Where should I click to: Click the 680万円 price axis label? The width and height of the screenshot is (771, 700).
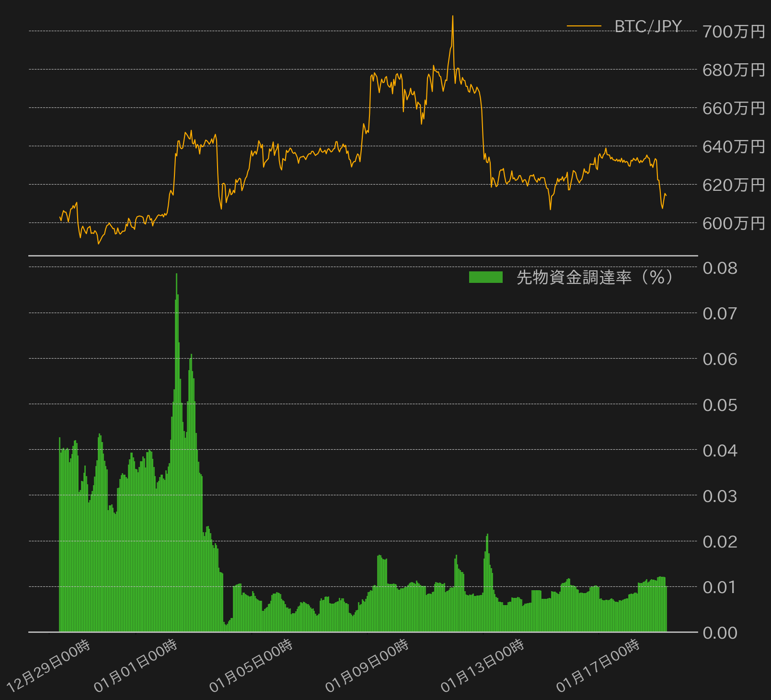(734, 70)
